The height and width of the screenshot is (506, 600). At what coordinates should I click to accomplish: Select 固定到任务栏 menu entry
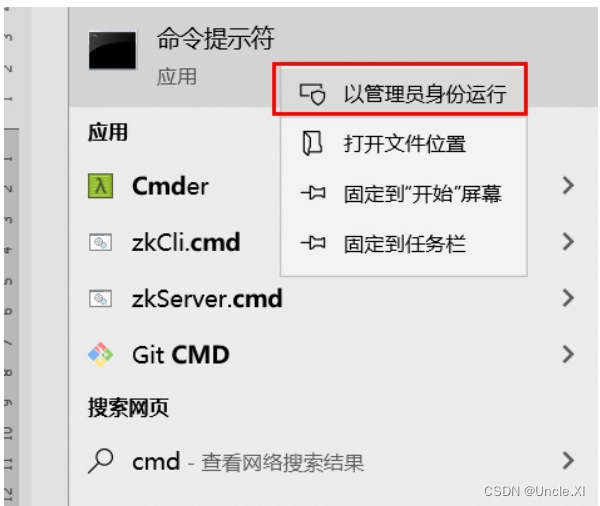(x=404, y=243)
